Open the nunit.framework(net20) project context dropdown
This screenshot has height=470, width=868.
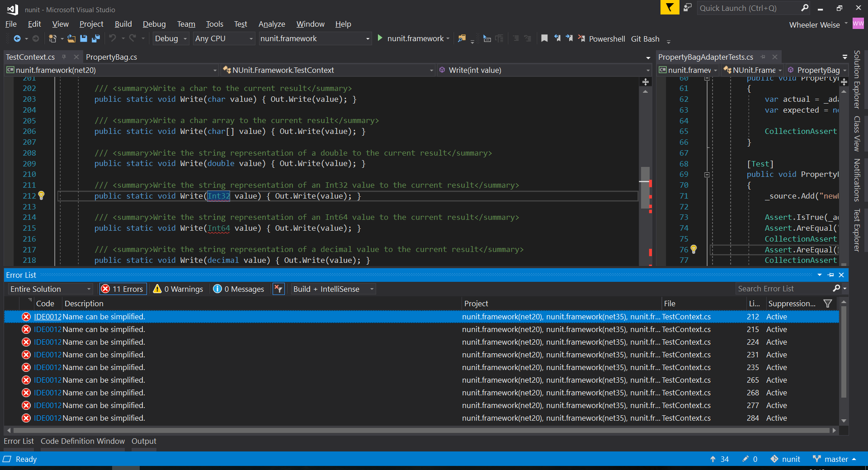coord(112,70)
